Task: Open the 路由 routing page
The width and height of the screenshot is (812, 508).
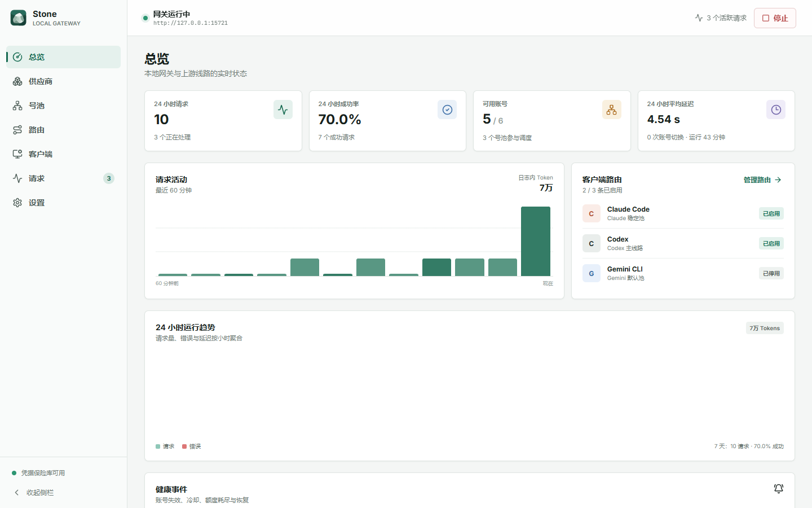Action: click(x=63, y=130)
